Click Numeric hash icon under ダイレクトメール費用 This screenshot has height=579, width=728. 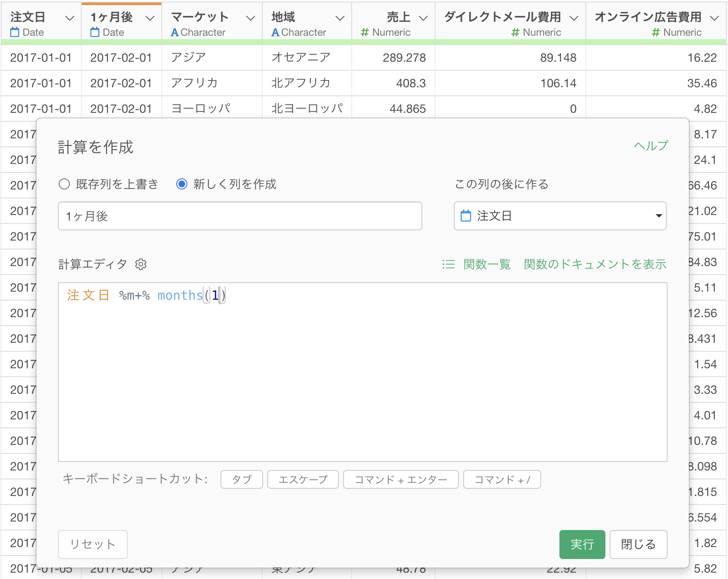click(x=515, y=32)
